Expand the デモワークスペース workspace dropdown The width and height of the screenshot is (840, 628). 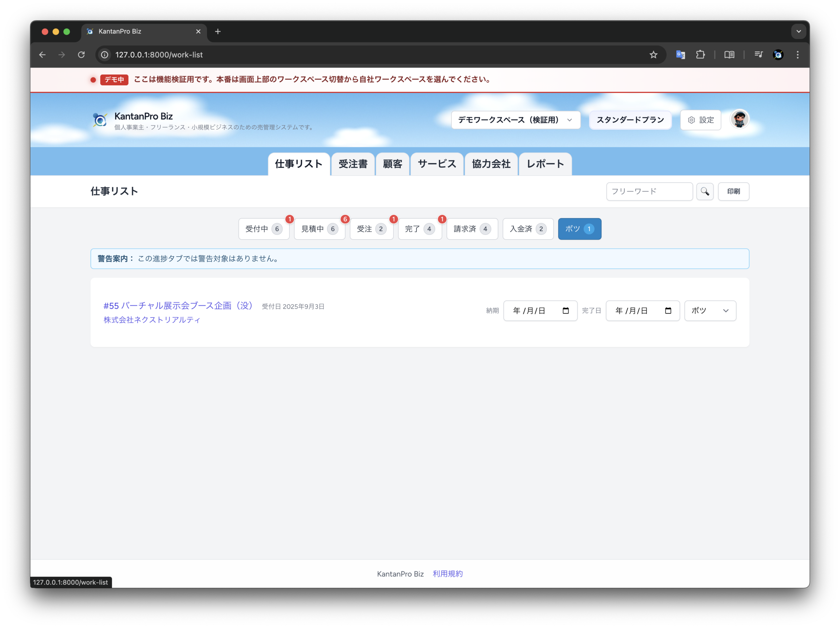[x=515, y=120]
